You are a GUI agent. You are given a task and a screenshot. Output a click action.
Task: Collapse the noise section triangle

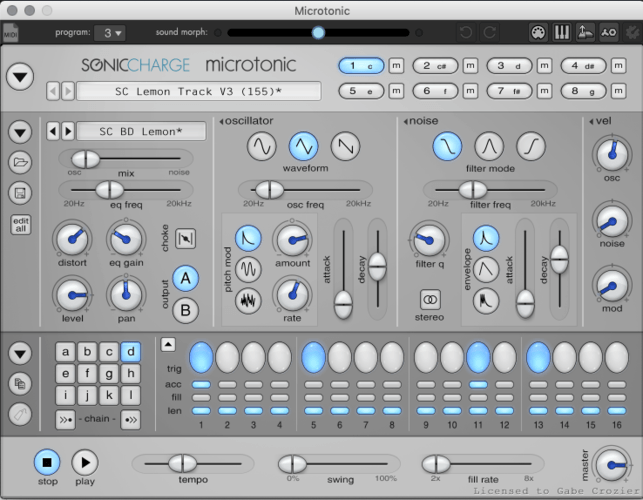click(x=406, y=121)
